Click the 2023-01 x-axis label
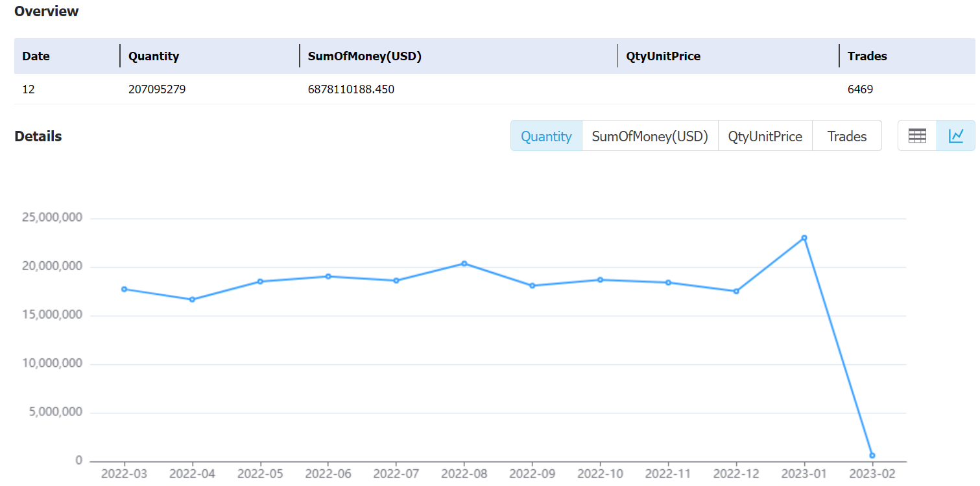 pyautogui.click(x=804, y=474)
